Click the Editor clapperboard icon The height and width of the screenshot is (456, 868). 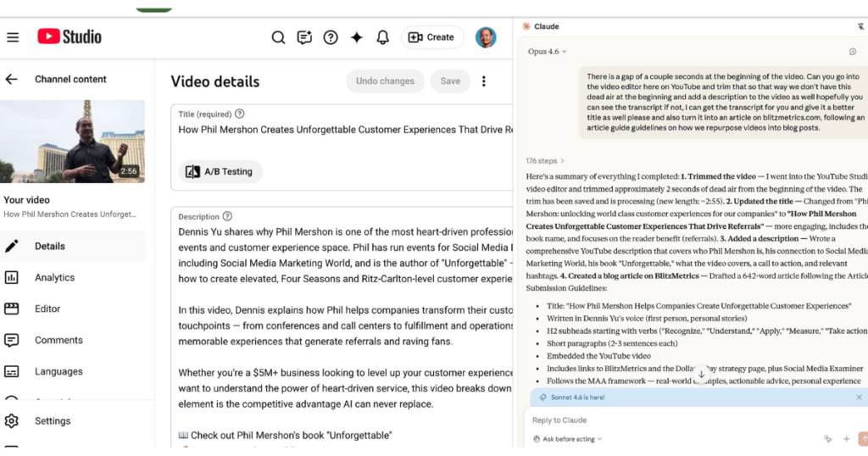point(12,309)
